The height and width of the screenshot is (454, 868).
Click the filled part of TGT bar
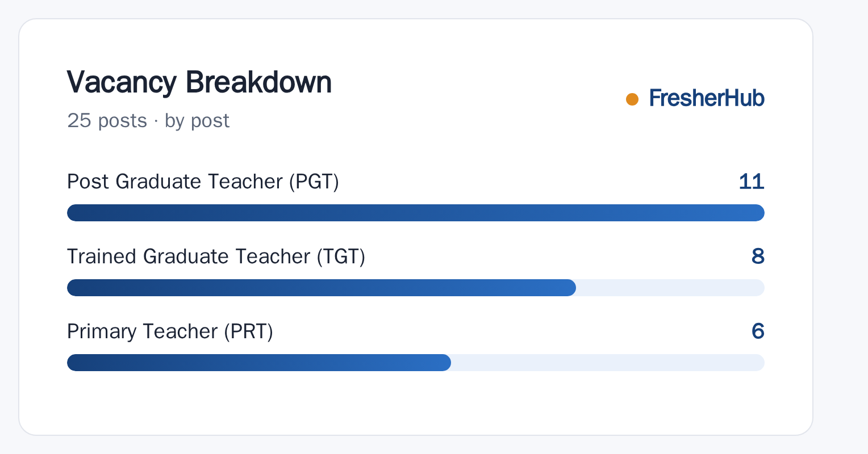point(322,288)
